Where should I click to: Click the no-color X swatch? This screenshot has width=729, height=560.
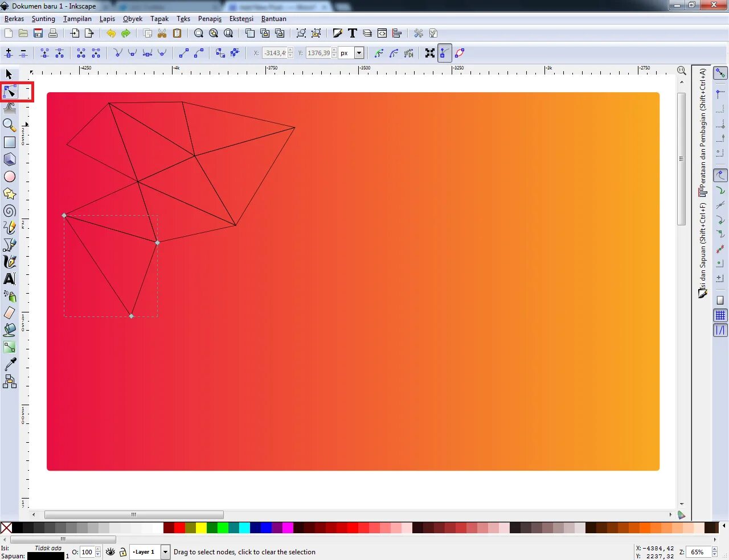pyautogui.click(x=6, y=528)
